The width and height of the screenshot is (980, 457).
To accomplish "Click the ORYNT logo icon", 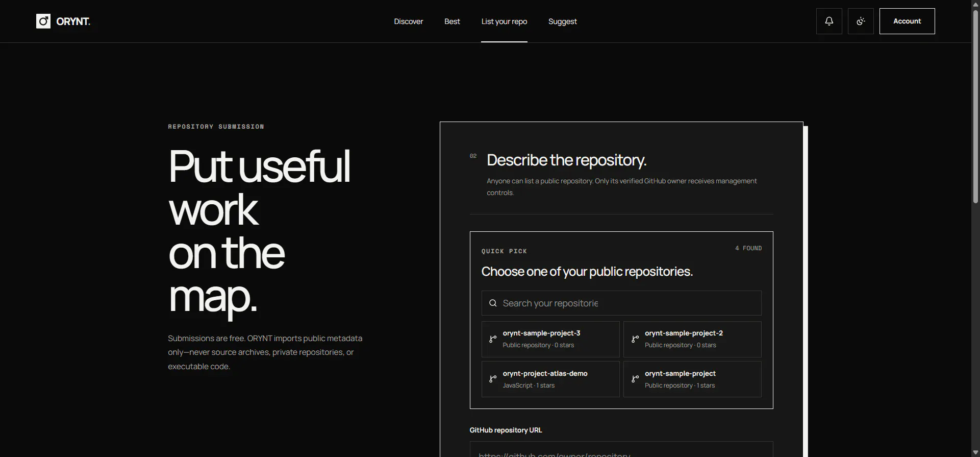I will 43,21.
